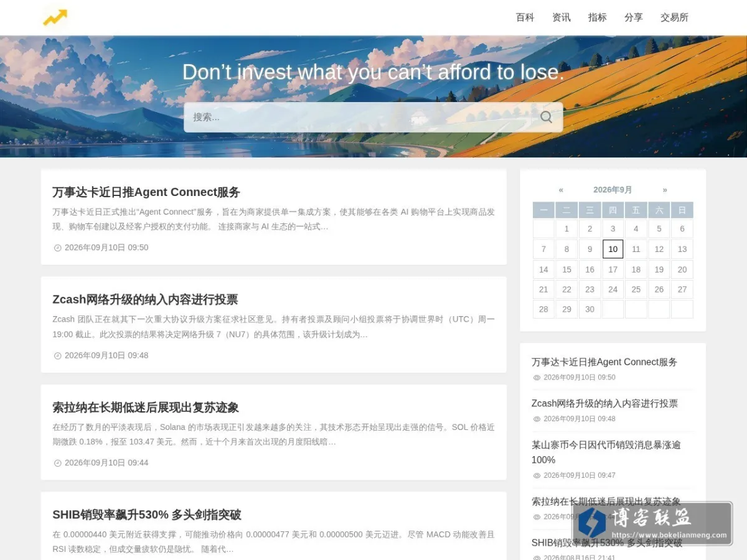Open sidebar link Zcash网络升级的纳入内容进行投票
Viewport: 747px width, 560px height.
pyautogui.click(x=604, y=403)
